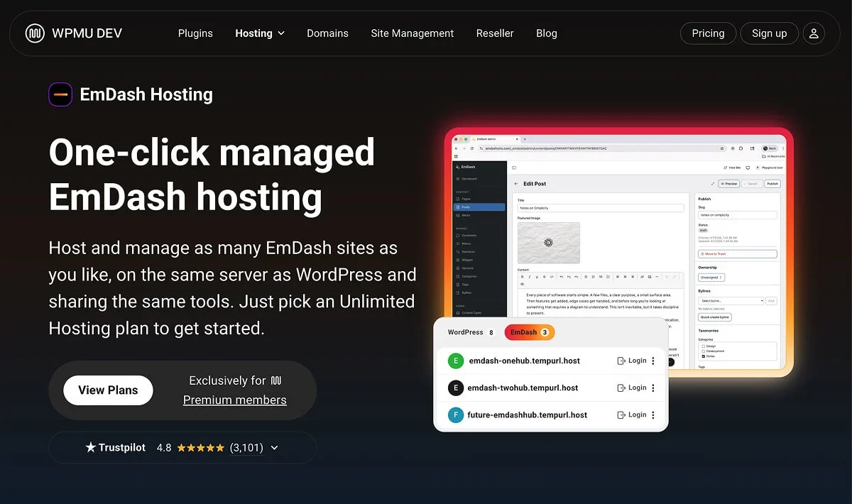Click the Quick create byline button
This screenshot has height=504, width=852.
(715, 317)
